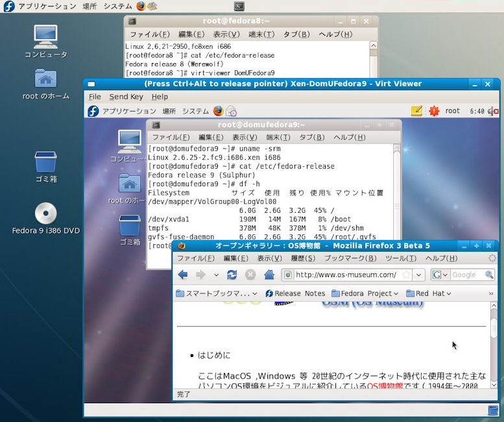Screen dimensions: 504x422
Task: Click the Firefox scrollbar down arrow
Action: 494,385
